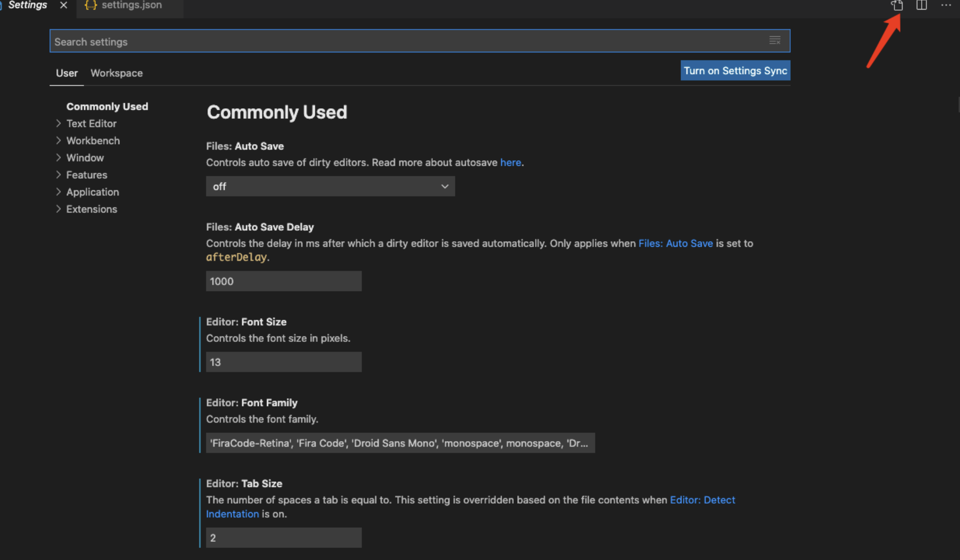
Task: Open the Extensions settings category
Action: 92,209
